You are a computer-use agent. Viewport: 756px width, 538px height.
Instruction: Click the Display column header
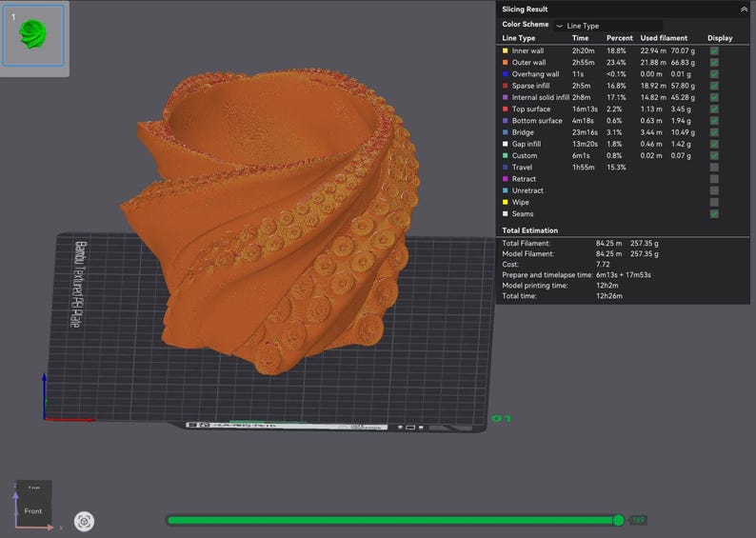[720, 38]
